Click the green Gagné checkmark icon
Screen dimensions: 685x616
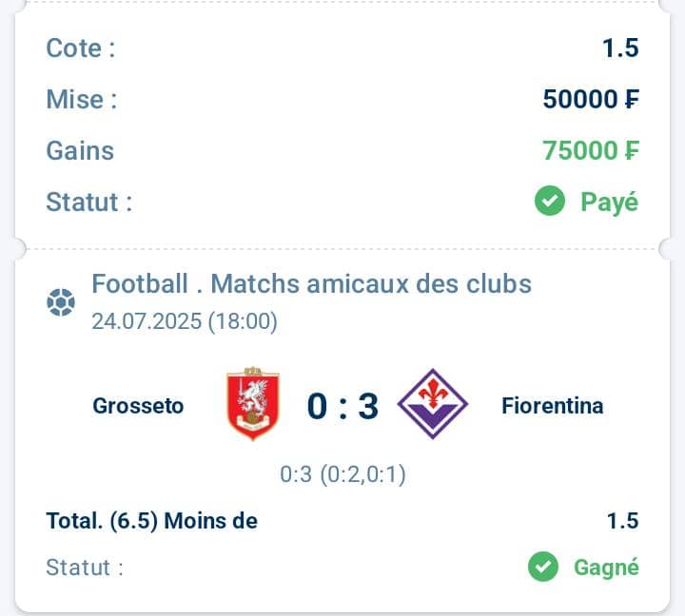543,567
